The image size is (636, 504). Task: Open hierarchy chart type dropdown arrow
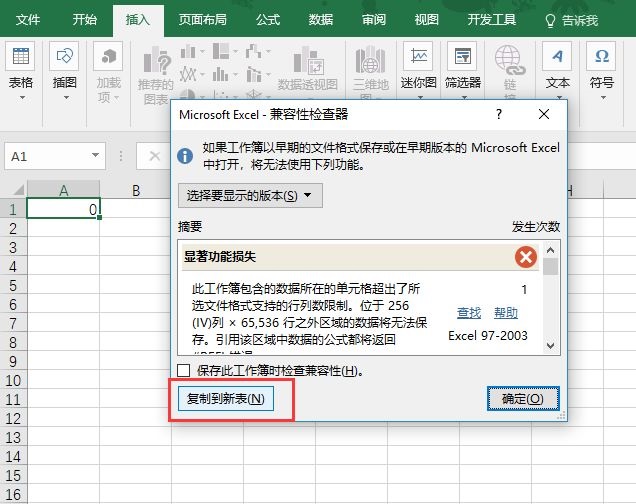click(x=235, y=52)
